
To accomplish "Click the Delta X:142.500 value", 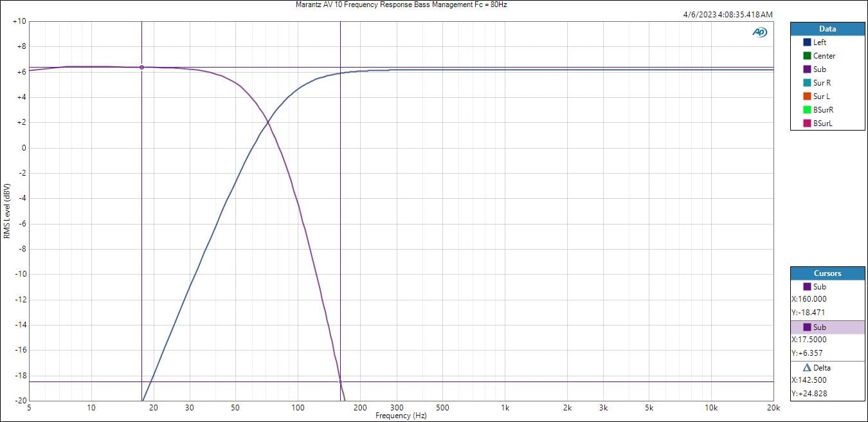I will pos(809,380).
